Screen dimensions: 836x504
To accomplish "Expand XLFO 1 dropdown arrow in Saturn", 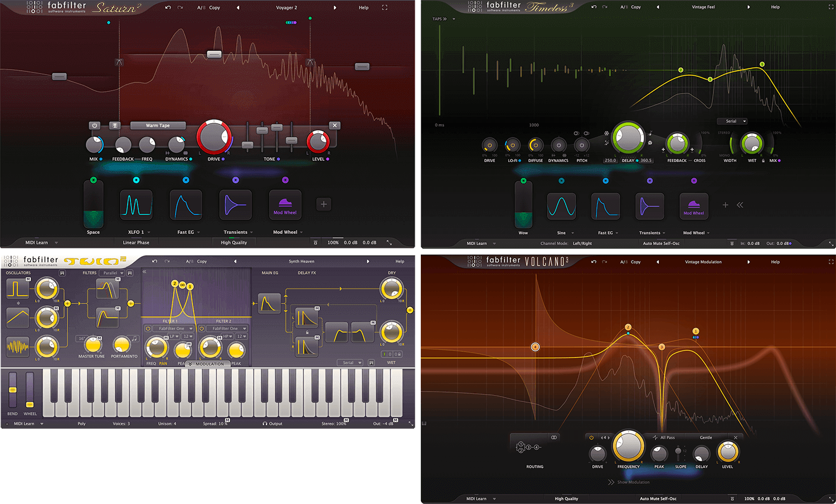I will [x=149, y=232].
